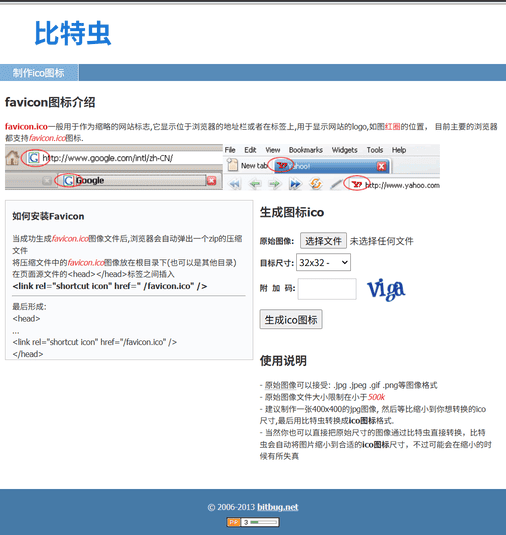
Task: Click the © 2006-2013 copyright text
Action: tap(231, 507)
